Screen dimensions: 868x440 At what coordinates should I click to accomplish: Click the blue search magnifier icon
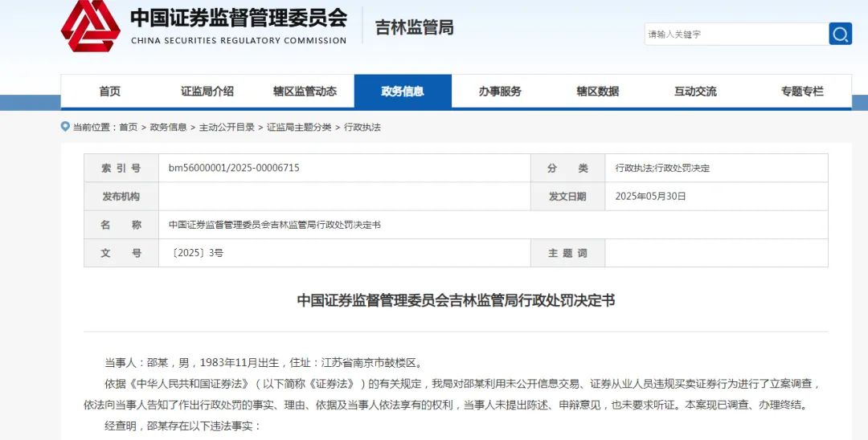[840, 34]
